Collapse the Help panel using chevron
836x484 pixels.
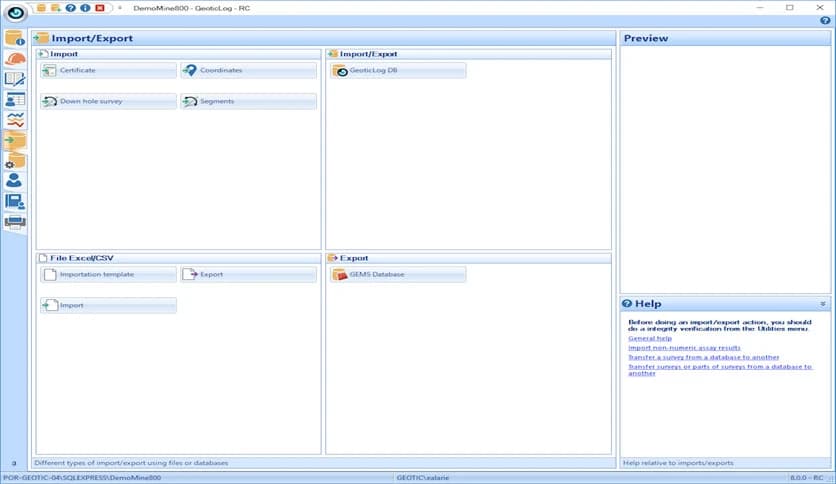(x=823, y=303)
